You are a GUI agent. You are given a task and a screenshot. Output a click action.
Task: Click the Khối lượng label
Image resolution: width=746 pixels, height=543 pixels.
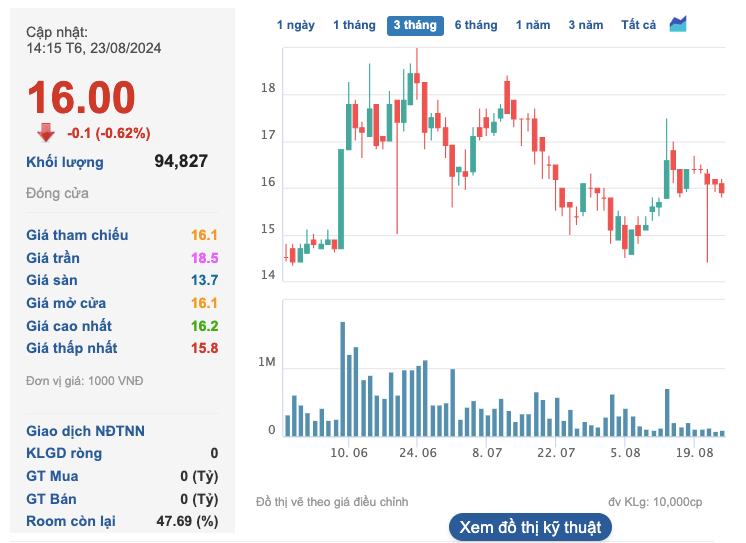65,162
